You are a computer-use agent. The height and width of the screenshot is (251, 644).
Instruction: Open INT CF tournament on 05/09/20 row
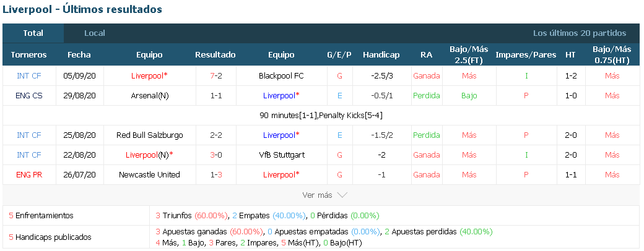[x=29, y=76]
